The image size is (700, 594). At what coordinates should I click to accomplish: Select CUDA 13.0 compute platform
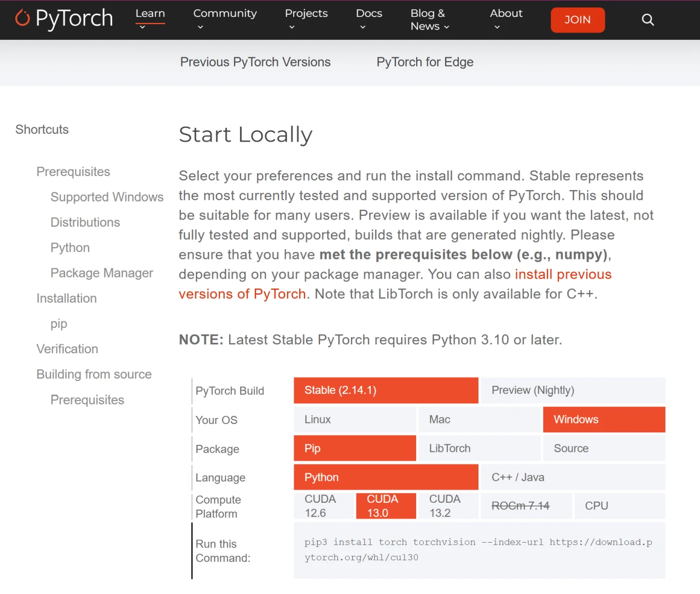[x=386, y=506]
